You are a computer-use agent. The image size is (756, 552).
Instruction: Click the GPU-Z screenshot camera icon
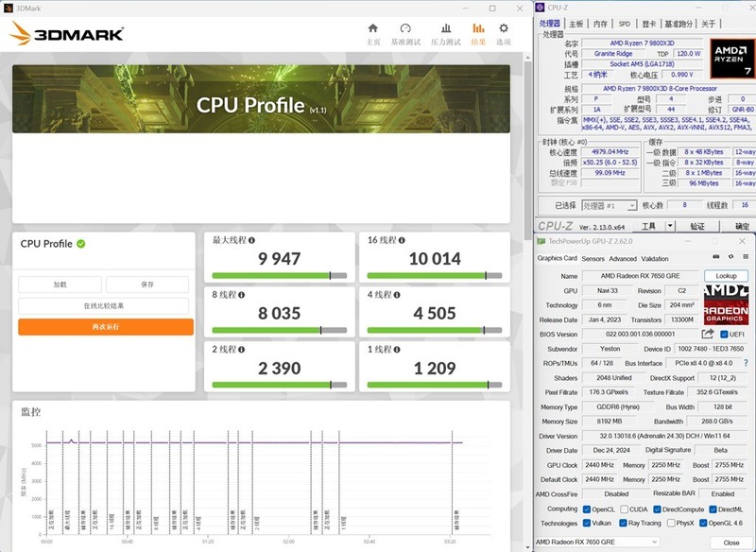pos(716,256)
